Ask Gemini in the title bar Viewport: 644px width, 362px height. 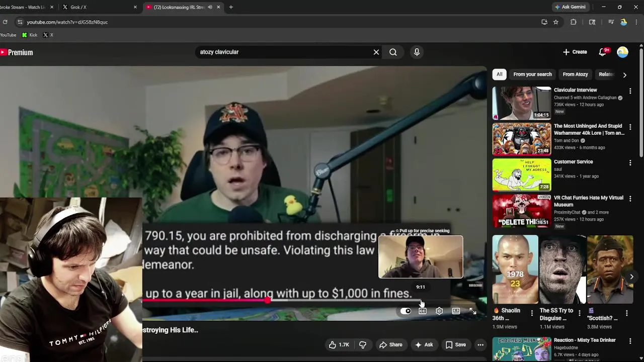[570, 7]
